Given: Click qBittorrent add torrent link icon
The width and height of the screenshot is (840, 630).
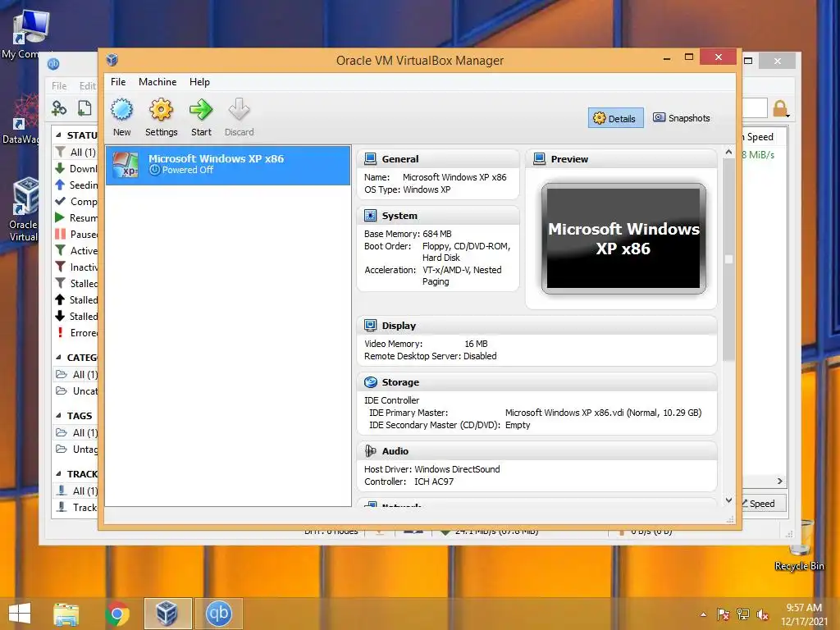Looking at the screenshot, I should point(59,108).
